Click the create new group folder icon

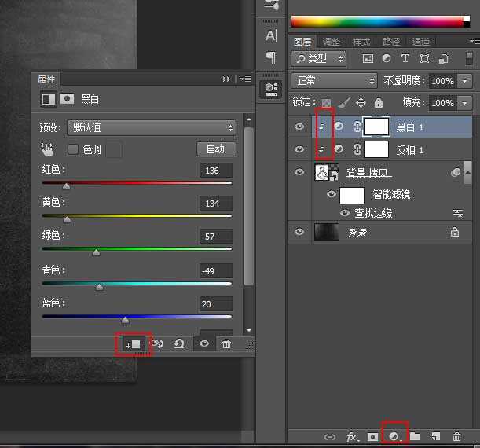click(x=415, y=436)
